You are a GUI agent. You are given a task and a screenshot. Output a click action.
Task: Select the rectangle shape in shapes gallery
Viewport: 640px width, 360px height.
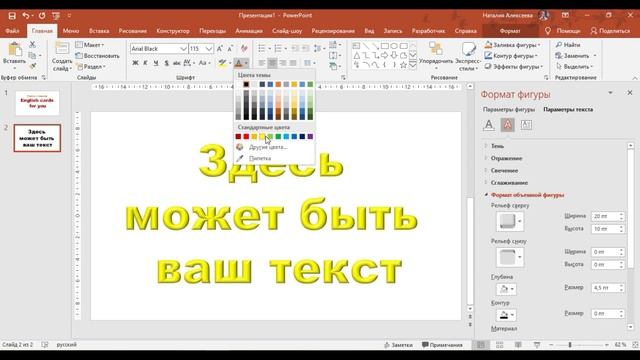click(x=384, y=46)
